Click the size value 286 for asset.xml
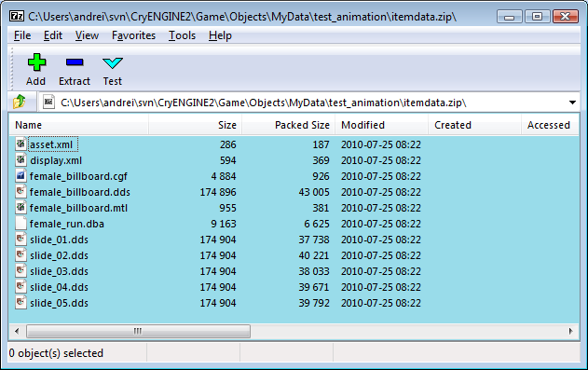Image resolution: width=588 pixels, height=370 pixels. click(228, 144)
